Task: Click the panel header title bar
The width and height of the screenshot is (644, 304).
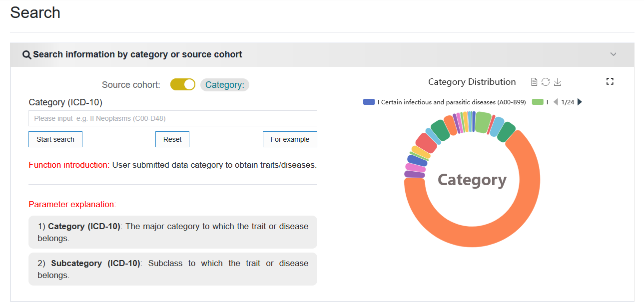Action: pyautogui.click(x=322, y=54)
